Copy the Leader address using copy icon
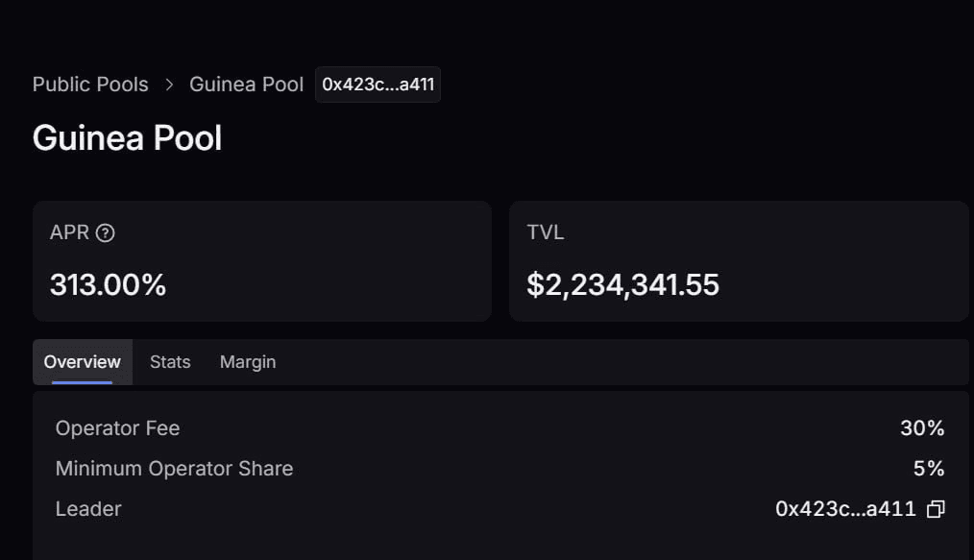The width and height of the screenshot is (974, 560). tap(936, 509)
